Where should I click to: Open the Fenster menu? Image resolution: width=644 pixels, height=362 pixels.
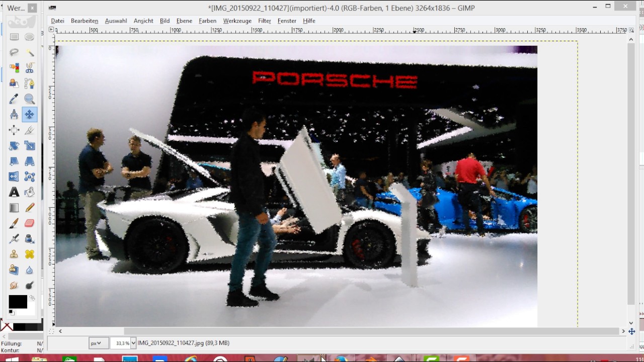click(x=287, y=21)
